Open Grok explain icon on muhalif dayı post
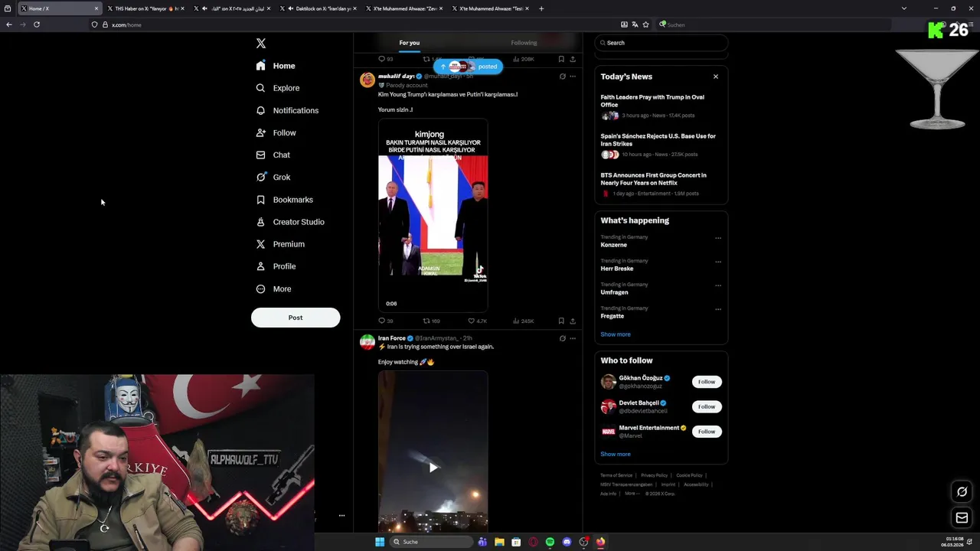Image resolution: width=980 pixels, height=551 pixels. tap(563, 77)
